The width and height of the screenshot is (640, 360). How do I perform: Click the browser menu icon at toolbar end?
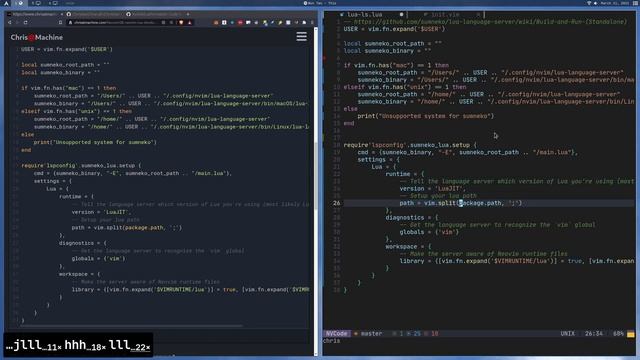coord(312,22)
